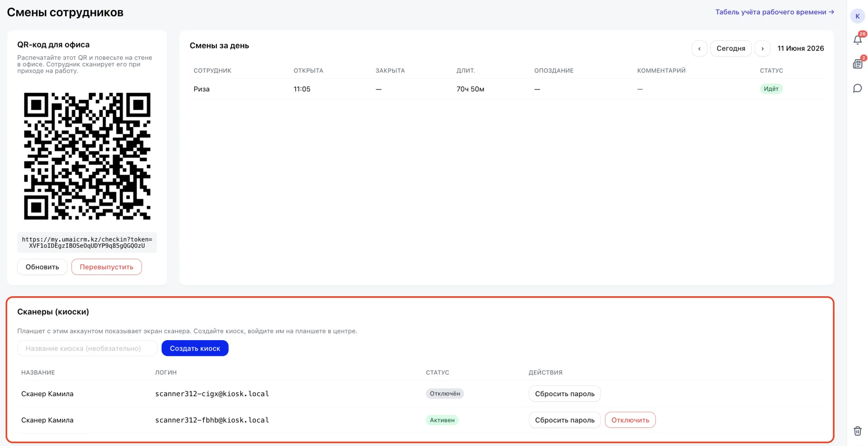Focus the Название киоска input field
The width and height of the screenshot is (868, 446).
point(87,348)
